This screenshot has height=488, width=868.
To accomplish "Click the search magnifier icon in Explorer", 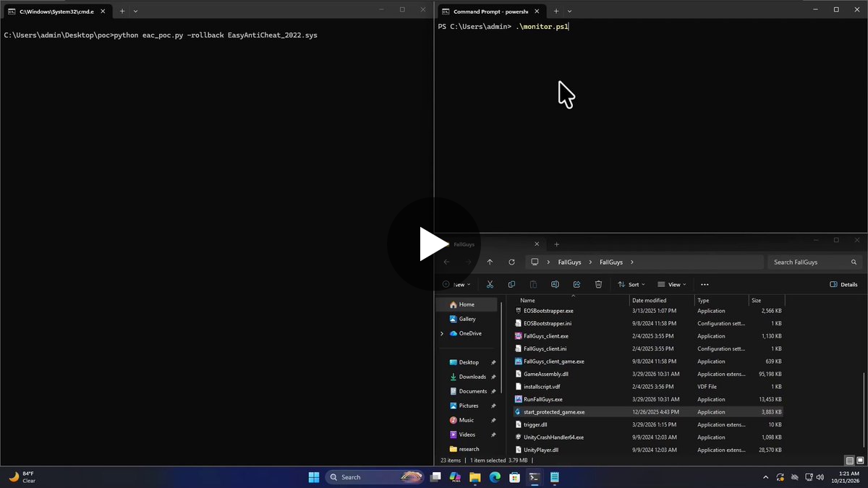I will coord(854,262).
